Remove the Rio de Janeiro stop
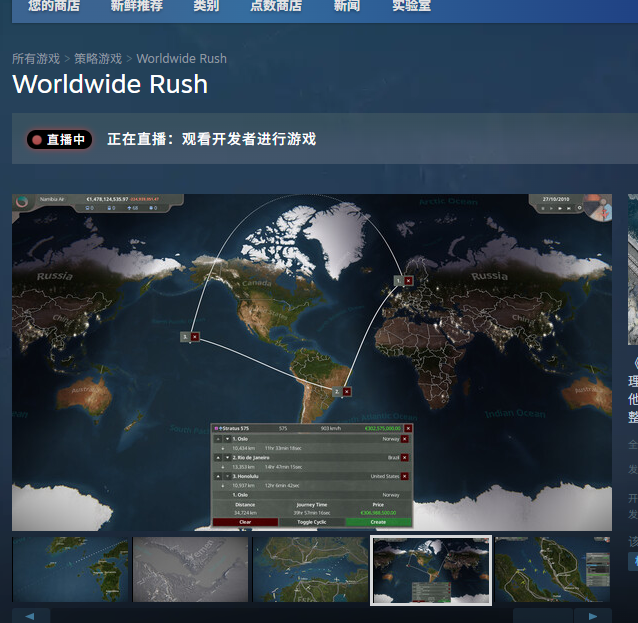The image size is (638, 623). click(x=404, y=458)
